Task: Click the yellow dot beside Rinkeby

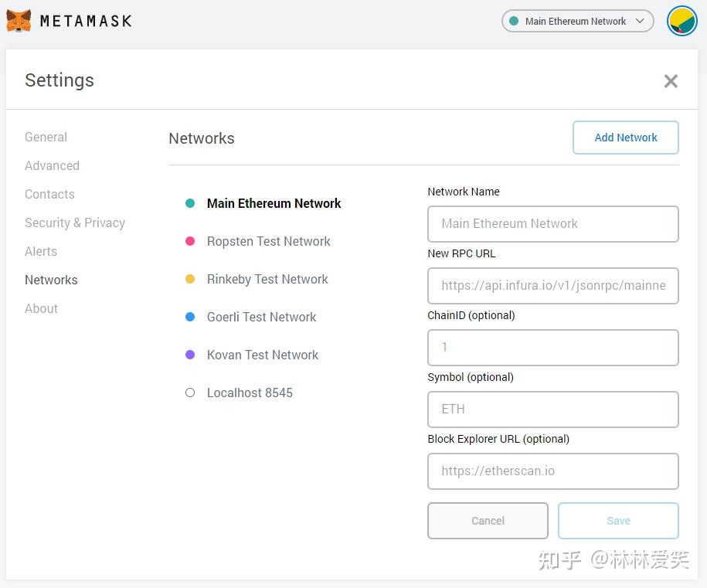Action: pyautogui.click(x=190, y=279)
